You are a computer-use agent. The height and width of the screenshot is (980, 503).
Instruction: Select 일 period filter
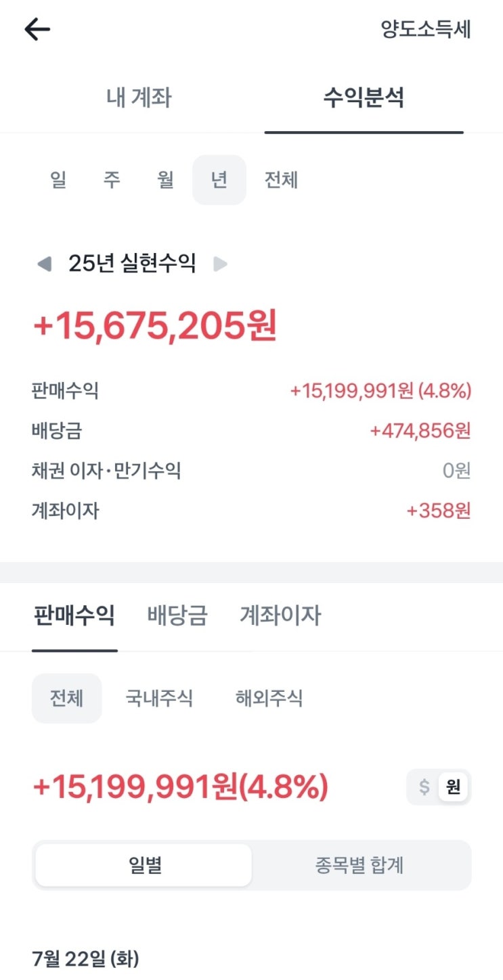click(x=58, y=180)
